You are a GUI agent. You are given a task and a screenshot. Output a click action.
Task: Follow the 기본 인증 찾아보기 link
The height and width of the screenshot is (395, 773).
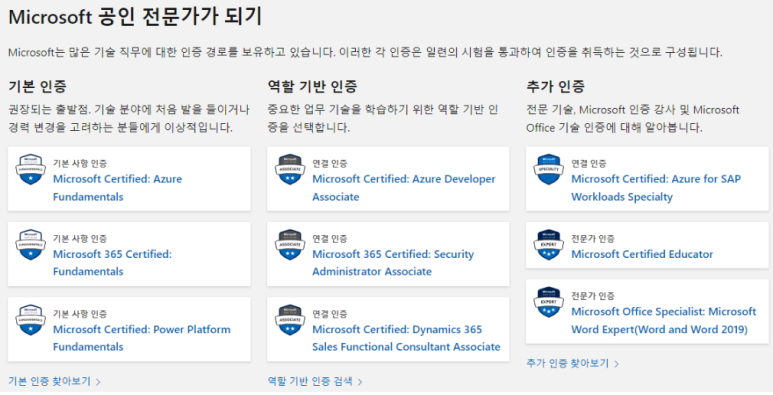coord(49,381)
